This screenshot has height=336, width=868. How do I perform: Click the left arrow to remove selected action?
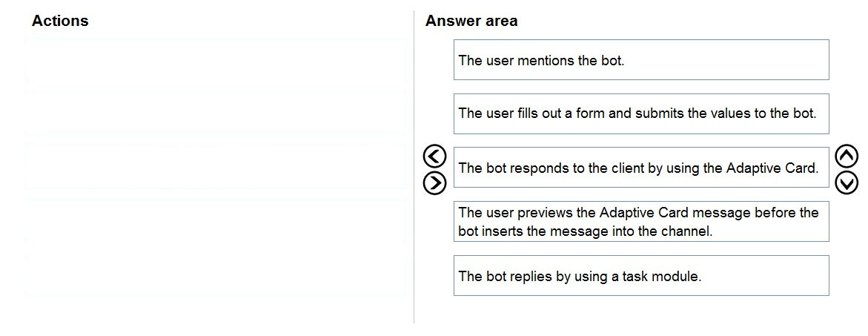pyautogui.click(x=434, y=157)
